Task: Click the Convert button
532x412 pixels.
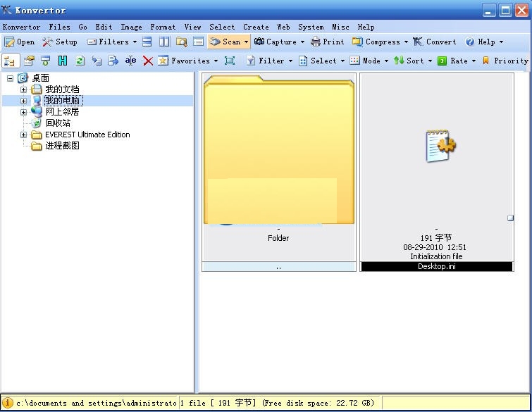Action: click(434, 42)
